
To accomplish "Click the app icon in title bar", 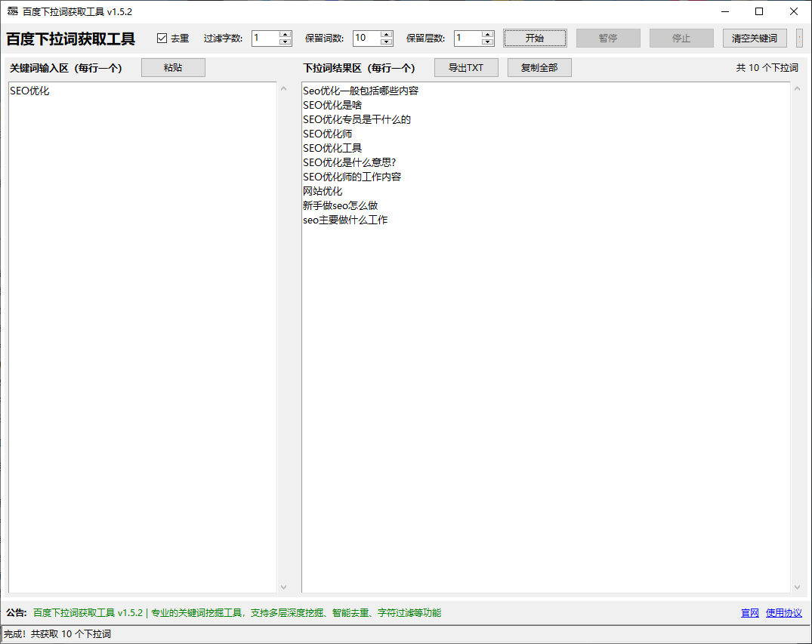I will 12,11.
